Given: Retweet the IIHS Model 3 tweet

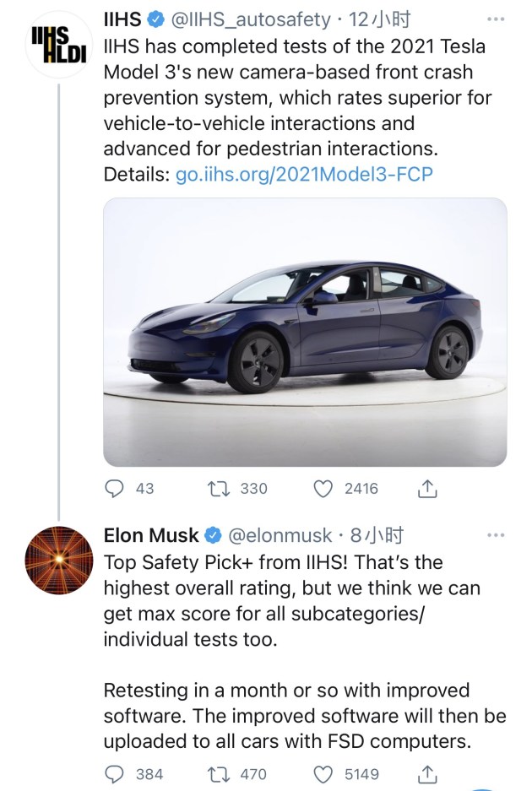Looking at the screenshot, I should click(215, 488).
